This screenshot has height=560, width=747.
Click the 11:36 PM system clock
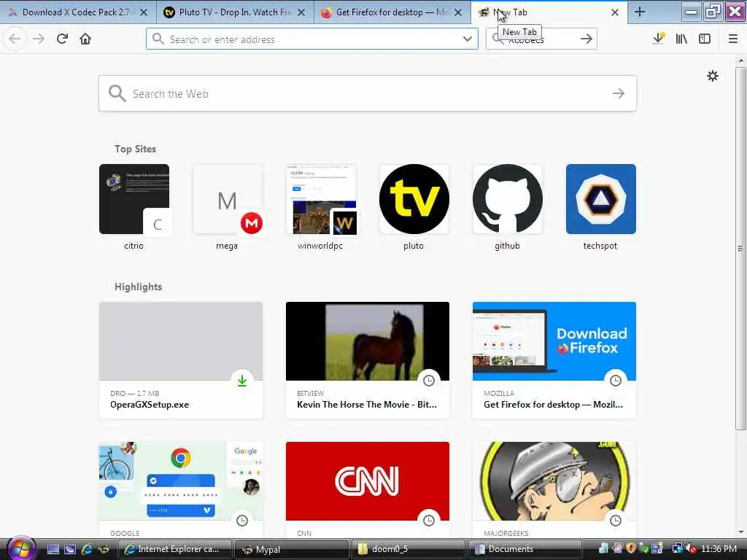[719, 549]
